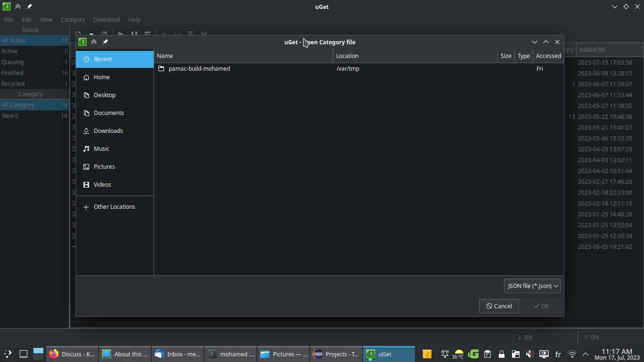Screen dimensions: 644x362
Task: Switch to mohamed terminal window
Action: (x=231, y=354)
